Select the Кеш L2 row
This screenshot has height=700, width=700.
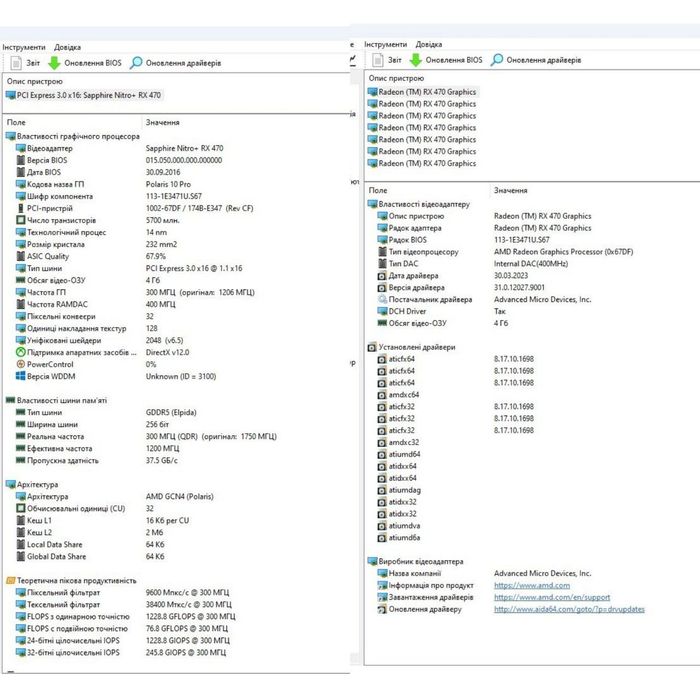(90, 533)
